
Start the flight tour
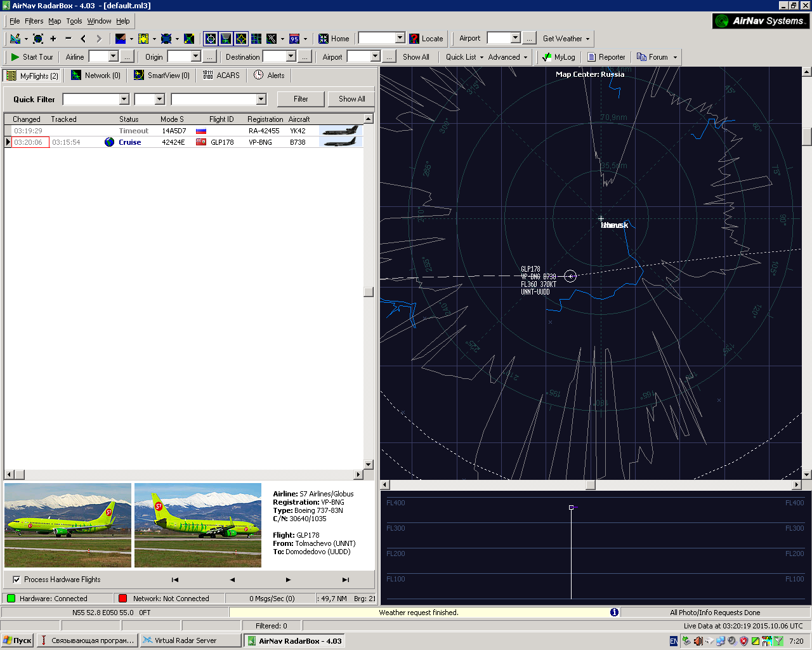tap(32, 57)
